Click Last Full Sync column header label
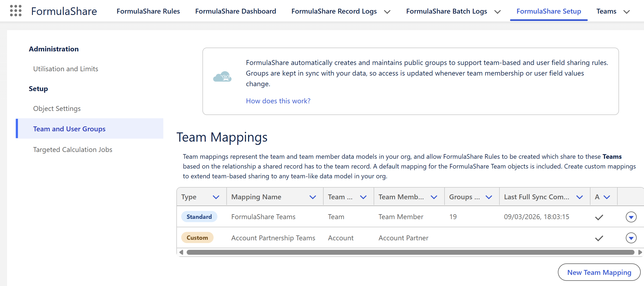Viewport: 644px width, 286px height. [x=537, y=197]
